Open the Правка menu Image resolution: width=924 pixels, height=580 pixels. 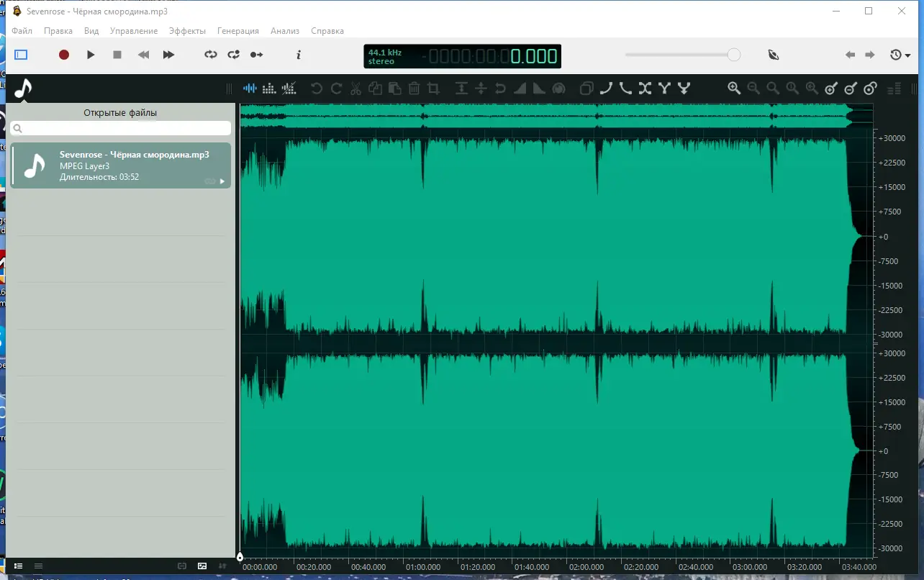tap(58, 31)
